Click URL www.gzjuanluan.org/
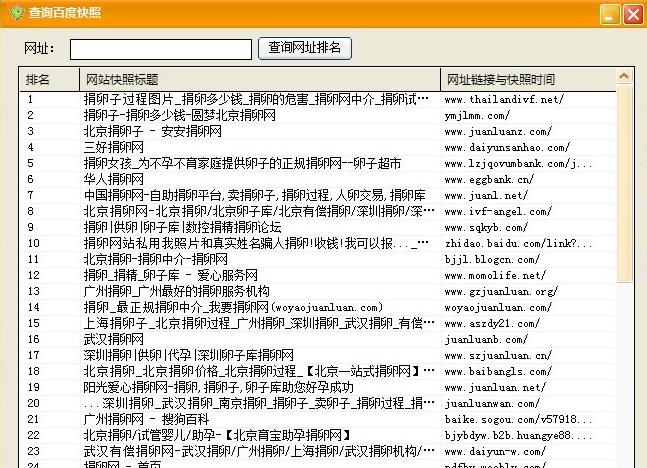647x468 pixels. [501, 292]
